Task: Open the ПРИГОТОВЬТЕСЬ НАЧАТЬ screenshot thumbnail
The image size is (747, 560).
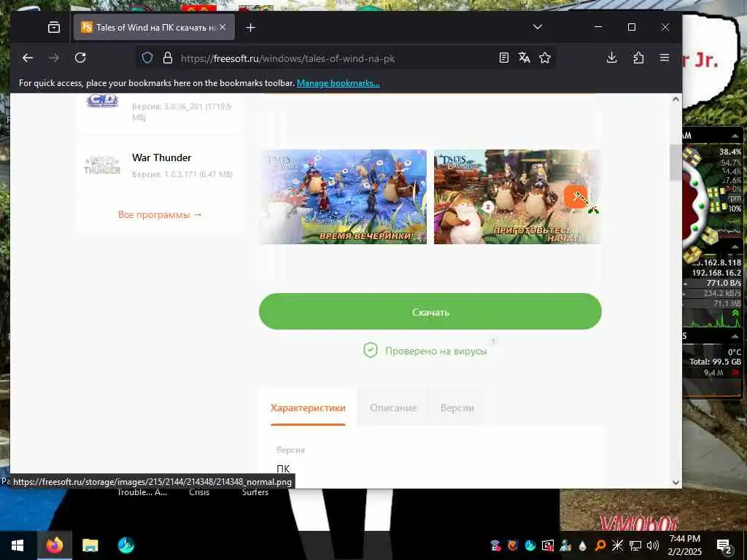Action: tap(517, 197)
